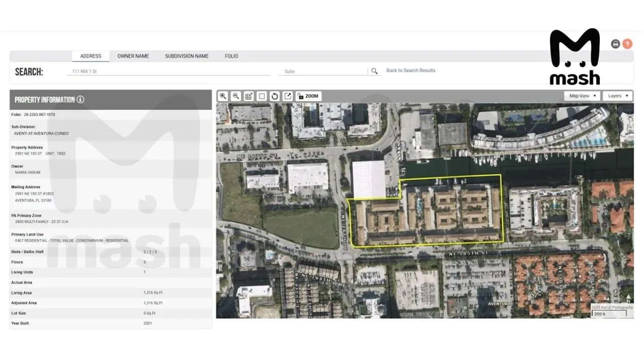This screenshot has width=644, height=362.
Task: Click the Property Information info icon
Action: tap(80, 100)
